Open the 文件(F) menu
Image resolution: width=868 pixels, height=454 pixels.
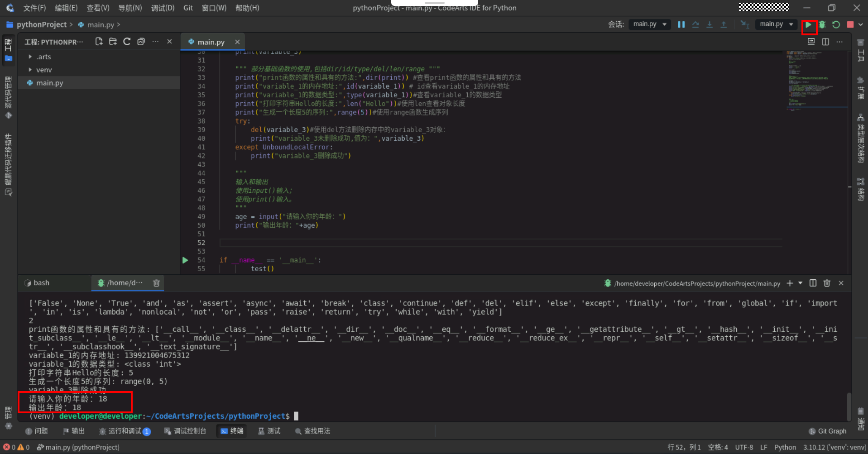(x=34, y=8)
